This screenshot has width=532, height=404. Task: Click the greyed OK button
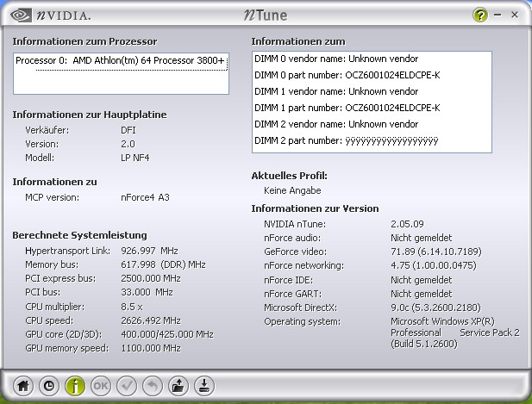coord(101,386)
